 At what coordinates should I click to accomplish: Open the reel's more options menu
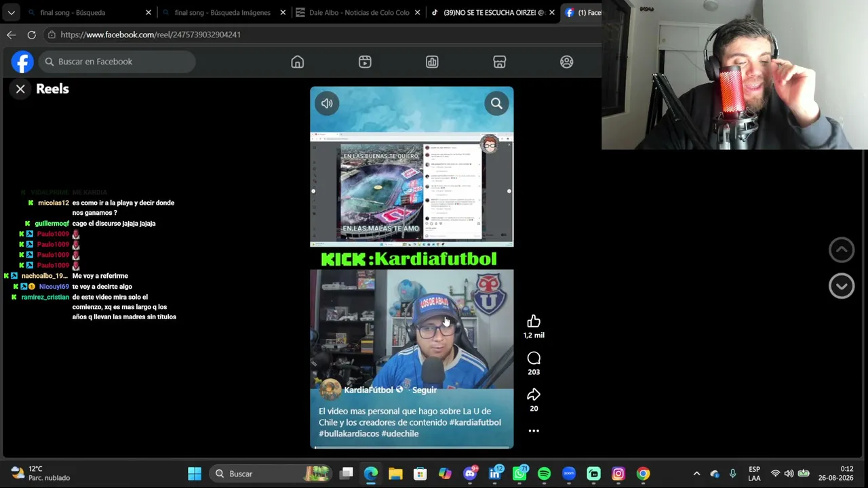[534, 430]
